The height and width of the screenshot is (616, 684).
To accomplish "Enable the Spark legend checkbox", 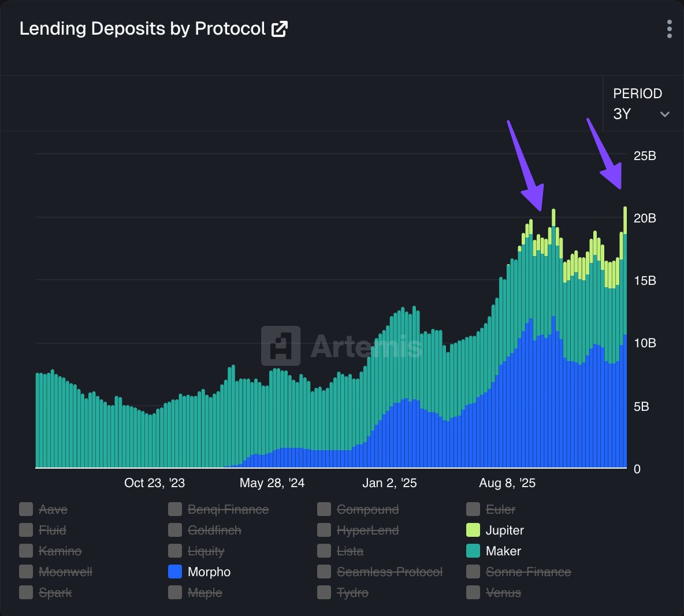I will [26, 592].
